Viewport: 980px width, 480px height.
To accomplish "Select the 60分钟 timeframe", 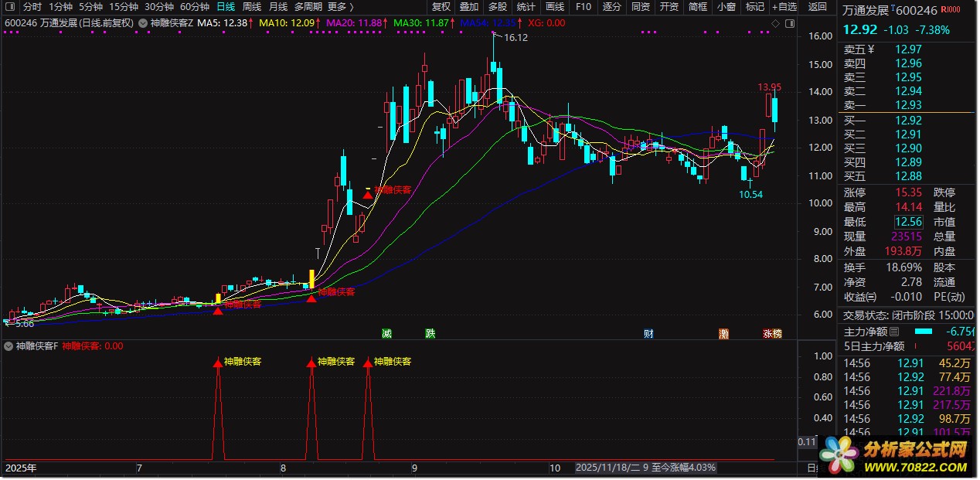I will [x=195, y=7].
